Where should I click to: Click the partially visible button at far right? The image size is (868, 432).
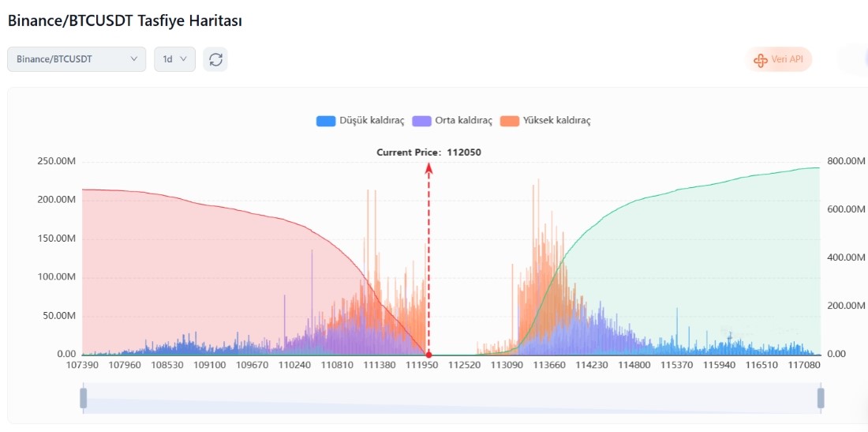click(855, 59)
